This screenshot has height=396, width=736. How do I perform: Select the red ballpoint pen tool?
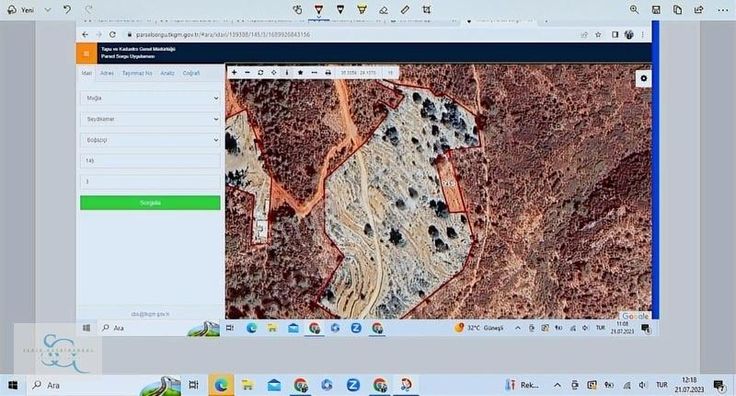[319, 9]
